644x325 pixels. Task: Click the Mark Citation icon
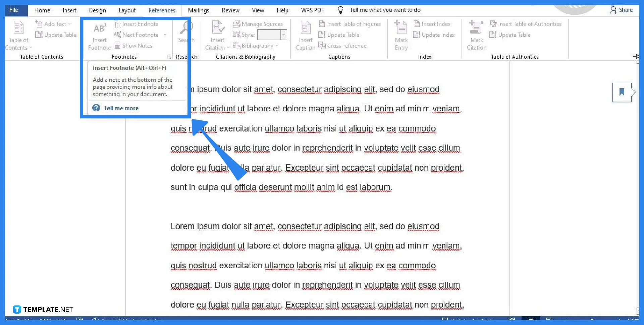click(x=476, y=35)
